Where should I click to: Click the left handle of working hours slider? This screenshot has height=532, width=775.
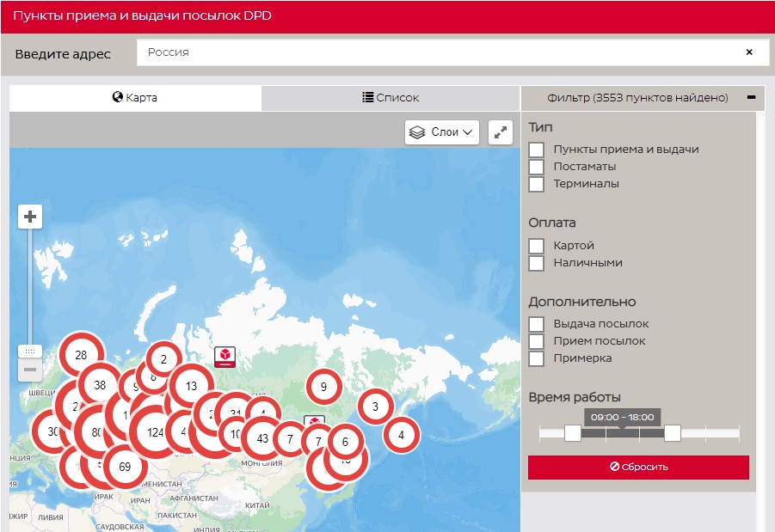click(x=573, y=433)
